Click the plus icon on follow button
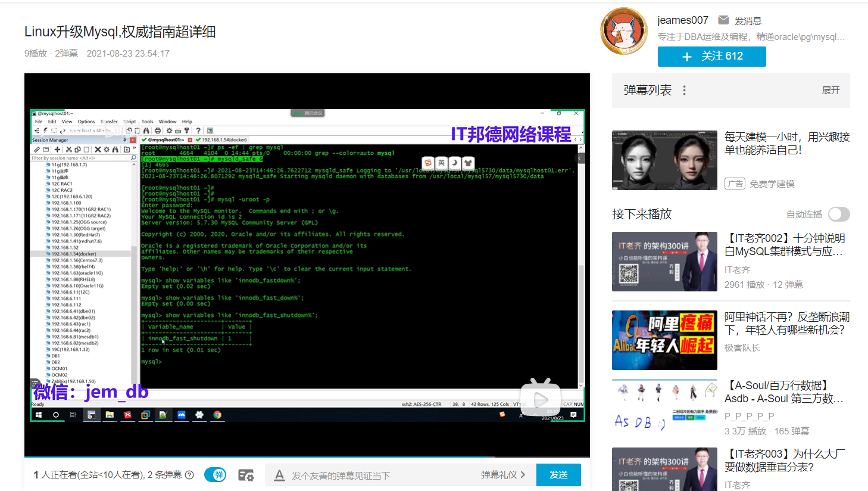Screen dimensions: 868x491 (x=687, y=57)
